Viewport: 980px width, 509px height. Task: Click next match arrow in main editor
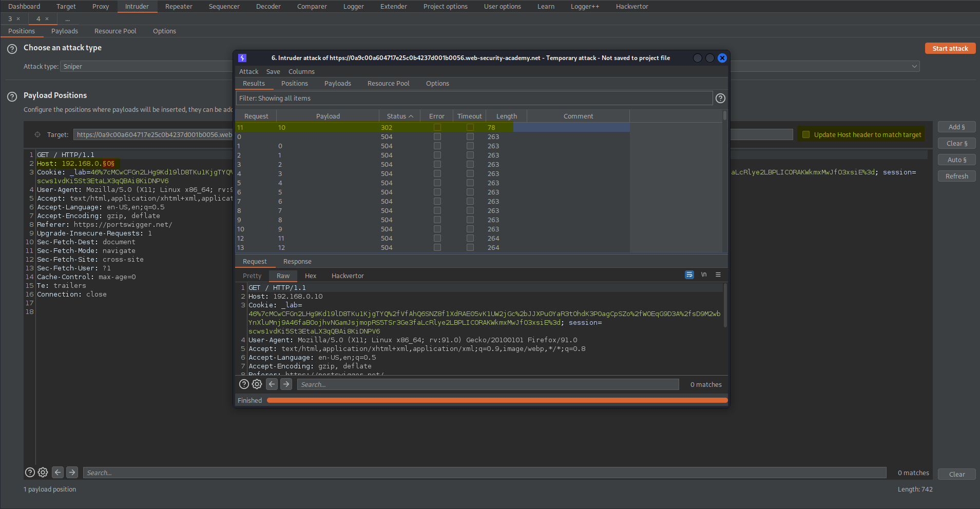(72, 473)
